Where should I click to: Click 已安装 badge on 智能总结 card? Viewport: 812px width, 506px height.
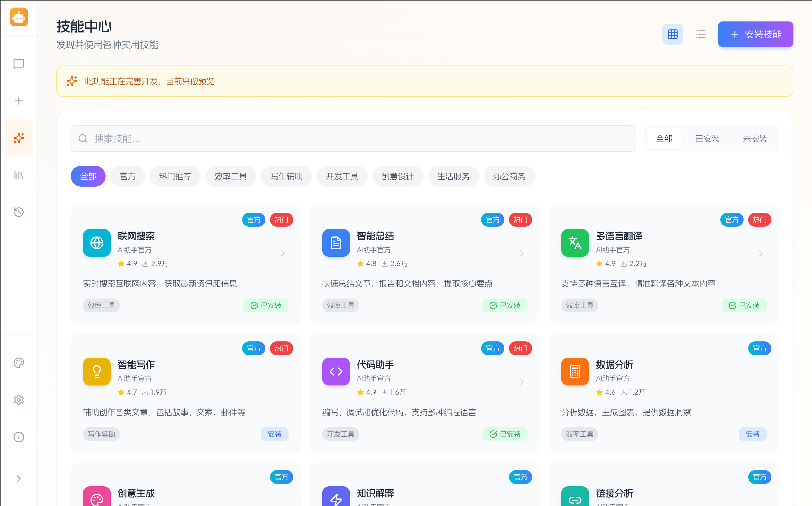coord(505,305)
